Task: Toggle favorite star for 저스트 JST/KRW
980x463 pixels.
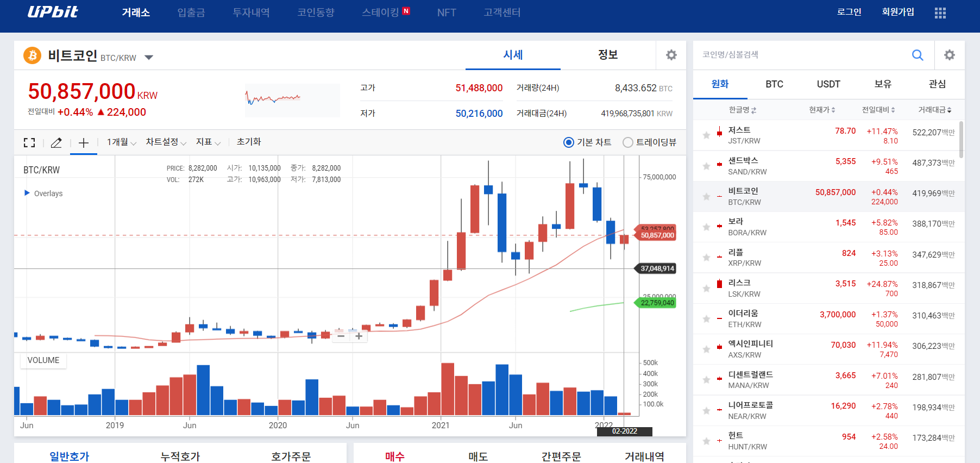Action: point(706,135)
